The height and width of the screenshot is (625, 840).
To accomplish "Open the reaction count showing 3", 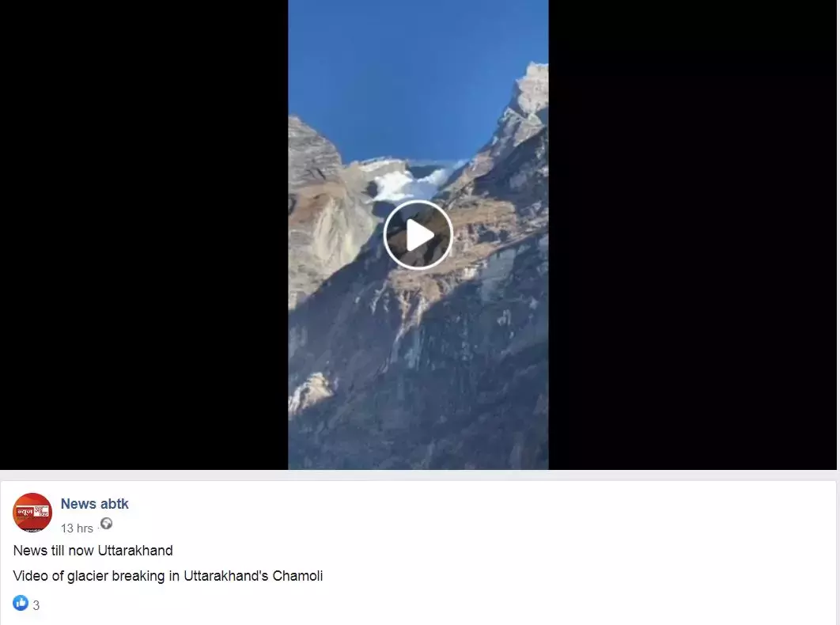I will (x=36, y=605).
